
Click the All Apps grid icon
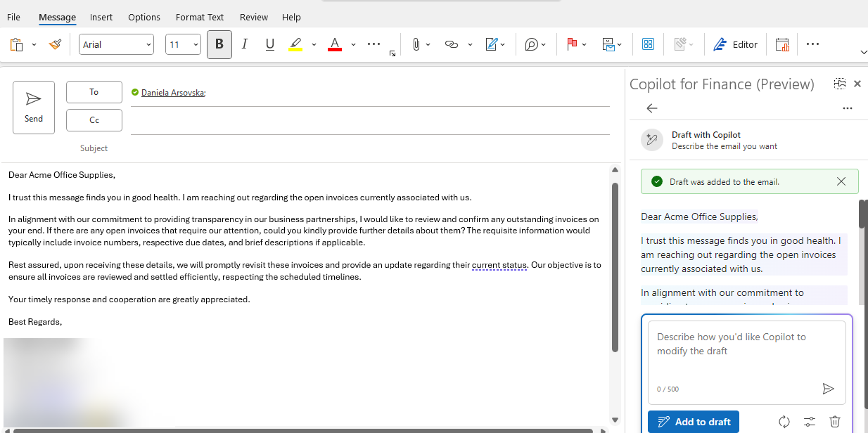(649, 44)
